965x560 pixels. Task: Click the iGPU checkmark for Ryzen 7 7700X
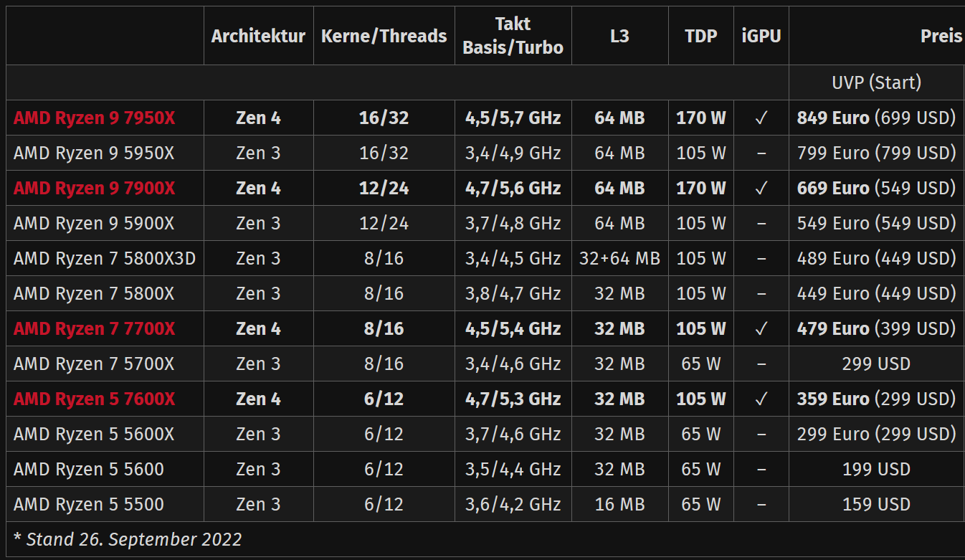(761, 328)
